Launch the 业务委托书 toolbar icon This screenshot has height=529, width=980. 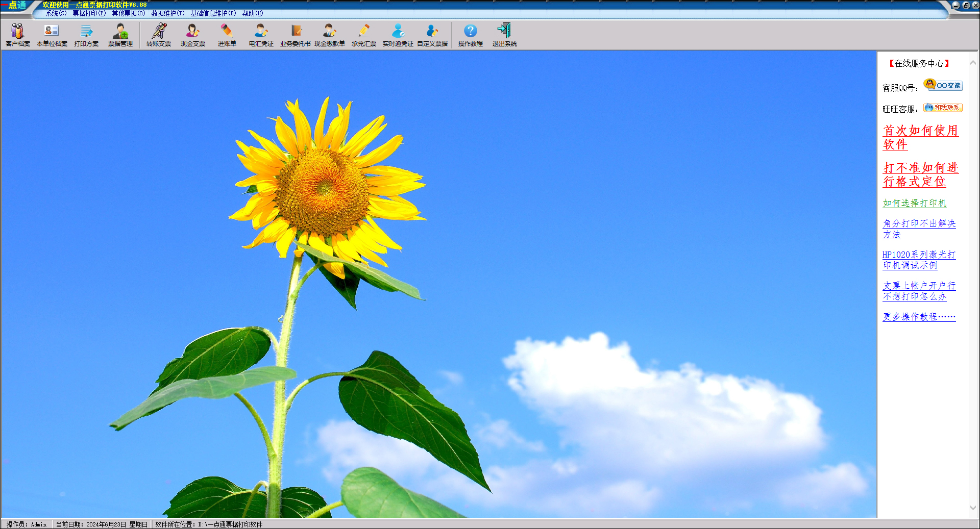[296, 35]
